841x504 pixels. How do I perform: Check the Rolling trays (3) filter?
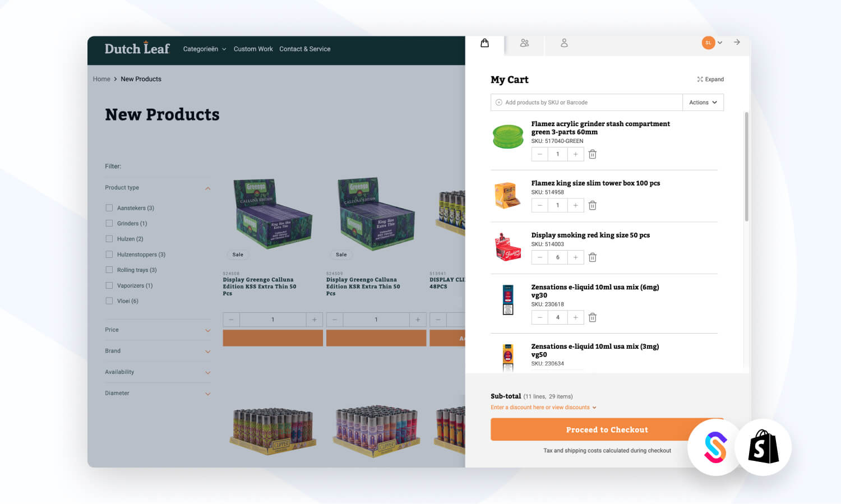pos(109,270)
